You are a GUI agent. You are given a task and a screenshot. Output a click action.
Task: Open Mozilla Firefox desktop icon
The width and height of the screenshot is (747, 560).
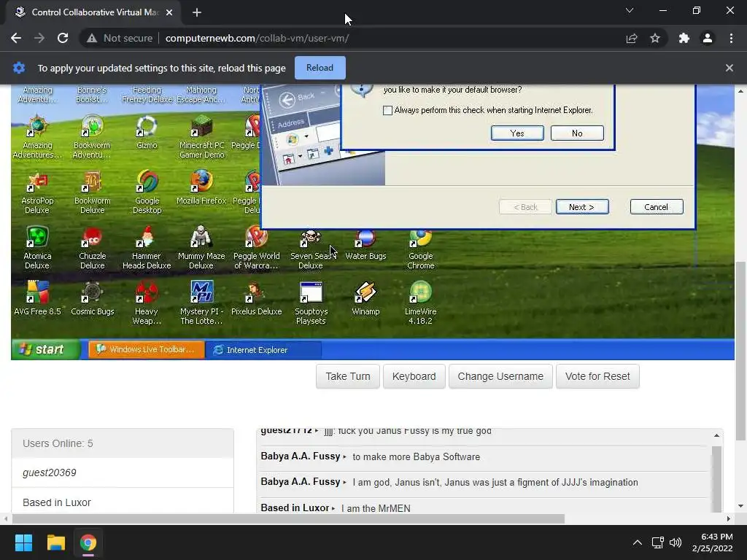tap(201, 188)
